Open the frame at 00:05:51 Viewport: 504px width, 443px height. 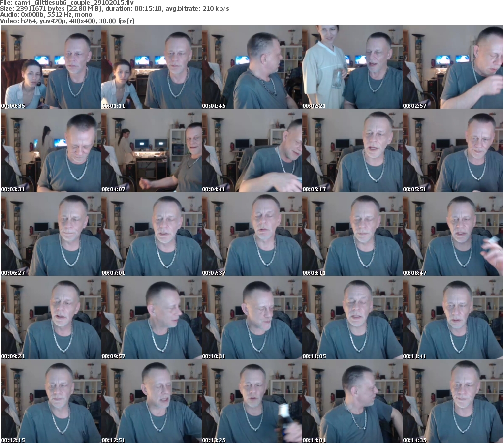[453, 150]
